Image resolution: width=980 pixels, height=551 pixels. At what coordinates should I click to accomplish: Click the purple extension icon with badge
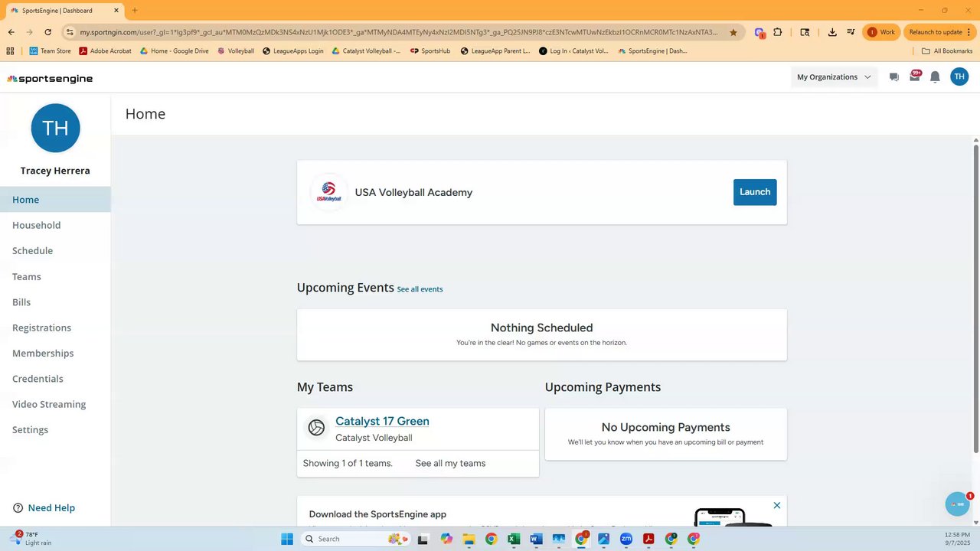759,32
